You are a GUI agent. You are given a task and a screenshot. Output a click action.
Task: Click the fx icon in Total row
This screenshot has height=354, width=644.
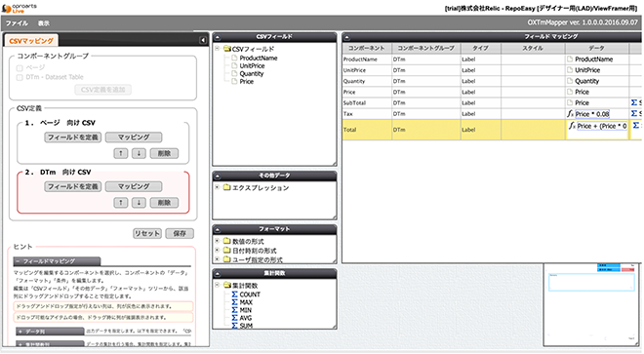[x=572, y=126]
